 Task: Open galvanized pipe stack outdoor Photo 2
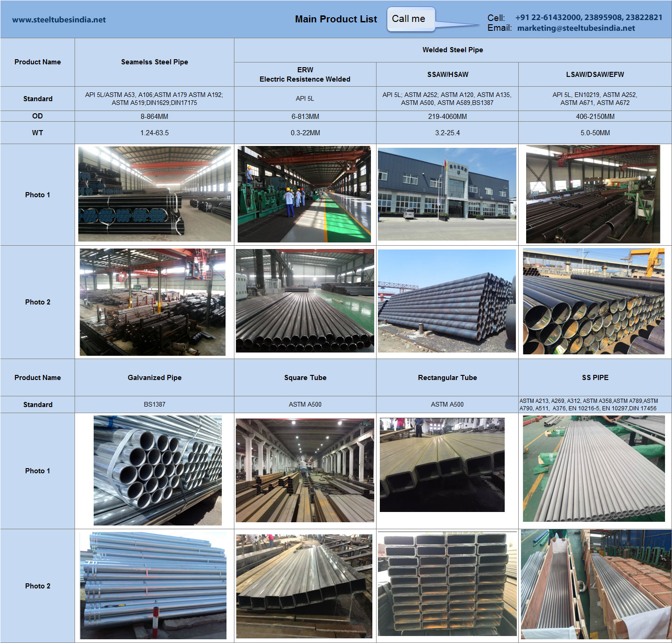153,586
